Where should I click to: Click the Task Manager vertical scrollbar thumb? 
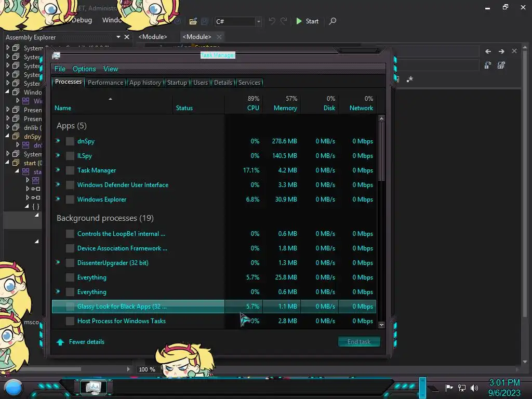tap(382, 152)
